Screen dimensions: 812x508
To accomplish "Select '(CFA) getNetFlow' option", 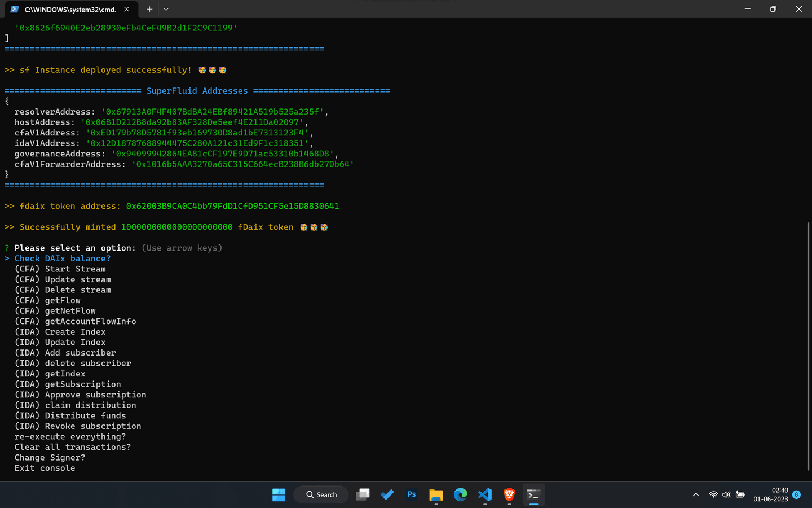I will tap(55, 311).
